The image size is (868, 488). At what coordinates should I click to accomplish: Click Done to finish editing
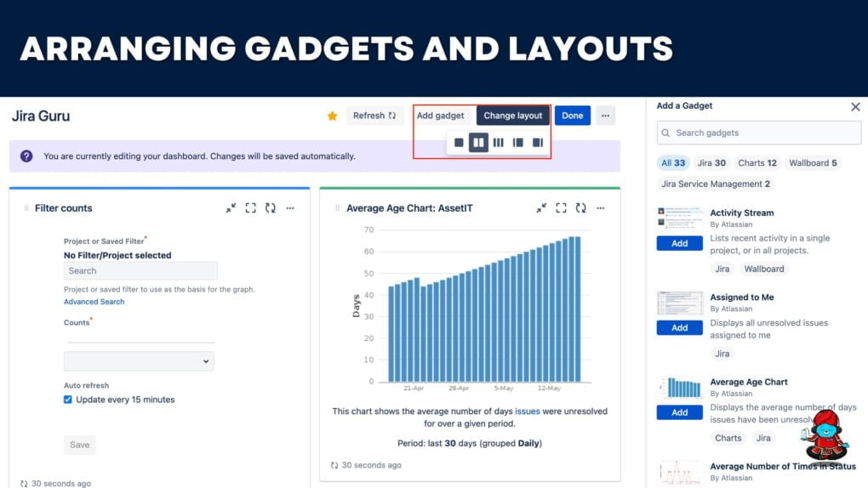573,116
